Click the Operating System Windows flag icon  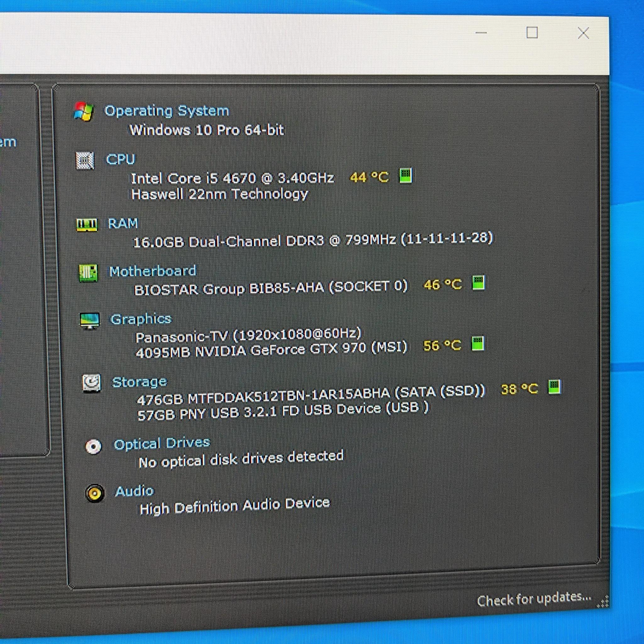[84, 111]
